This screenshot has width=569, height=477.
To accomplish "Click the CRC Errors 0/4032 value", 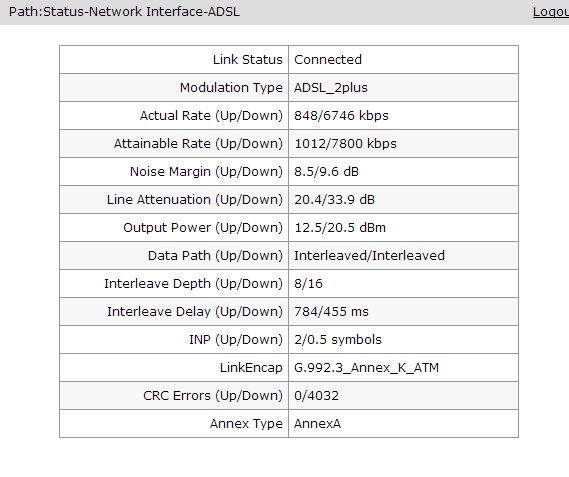I will (x=316, y=395).
